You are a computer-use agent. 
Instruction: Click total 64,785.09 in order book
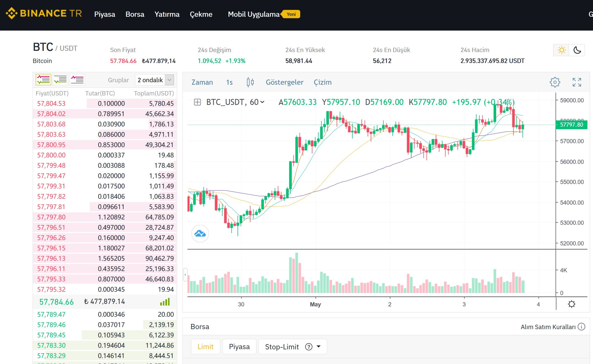(x=159, y=217)
